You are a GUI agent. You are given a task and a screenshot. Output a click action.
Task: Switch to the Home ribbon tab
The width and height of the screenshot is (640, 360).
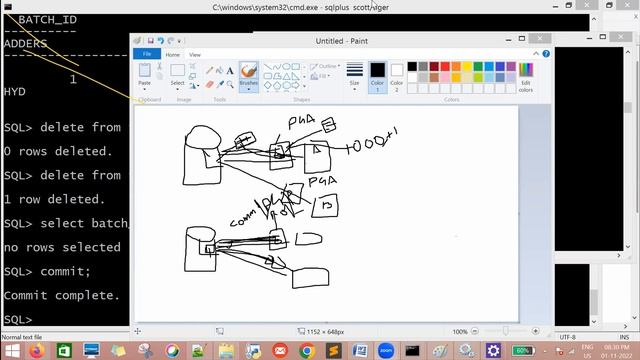pos(173,54)
